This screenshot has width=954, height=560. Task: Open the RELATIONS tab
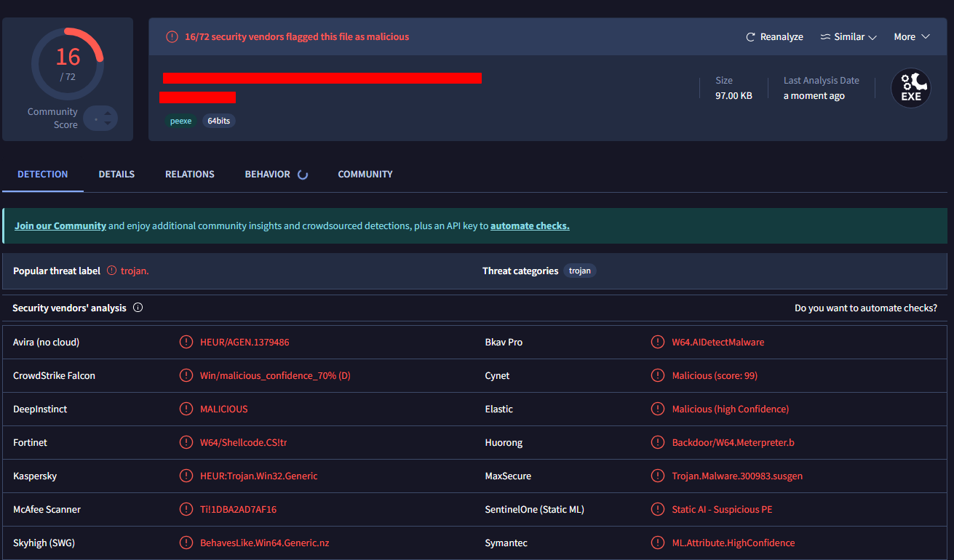190,175
